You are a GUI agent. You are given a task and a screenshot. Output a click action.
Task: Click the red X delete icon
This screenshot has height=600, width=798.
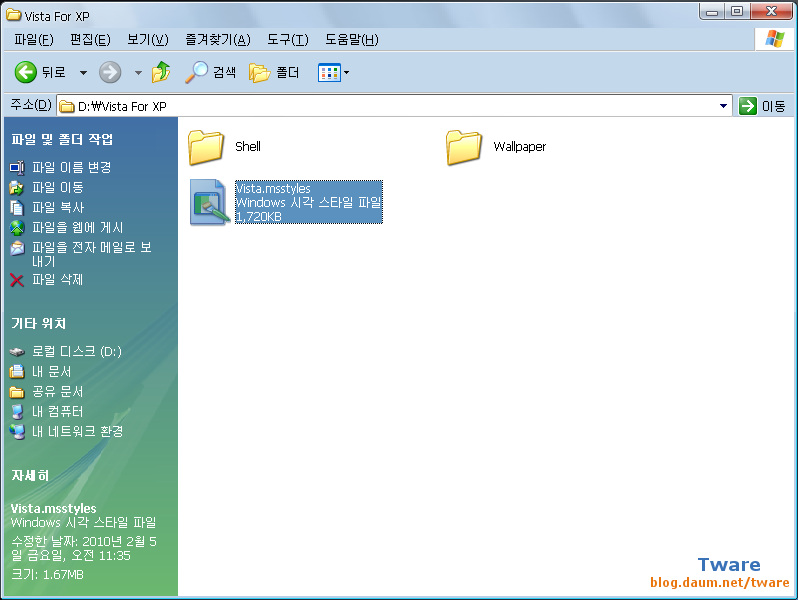17,280
